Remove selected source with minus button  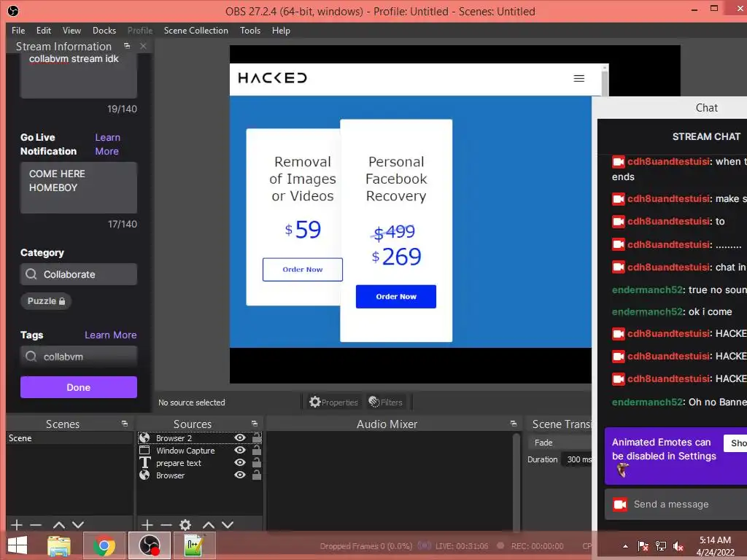click(x=166, y=525)
